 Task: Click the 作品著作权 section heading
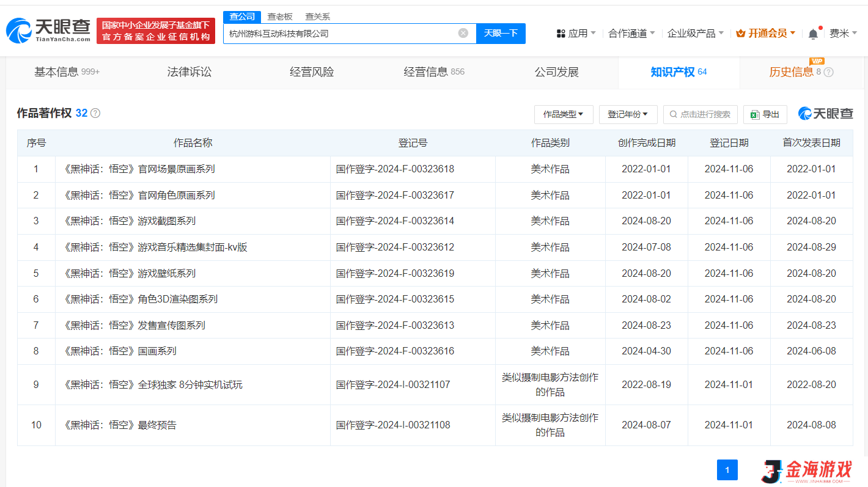coord(45,113)
